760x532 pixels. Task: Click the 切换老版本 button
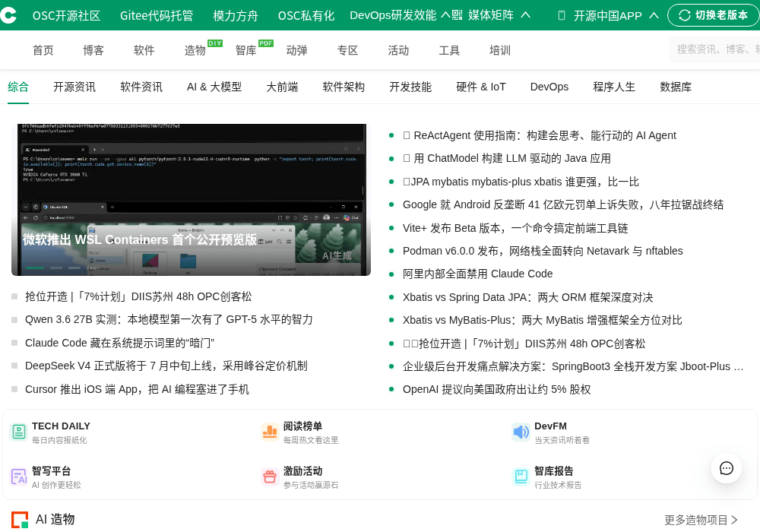tap(714, 15)
